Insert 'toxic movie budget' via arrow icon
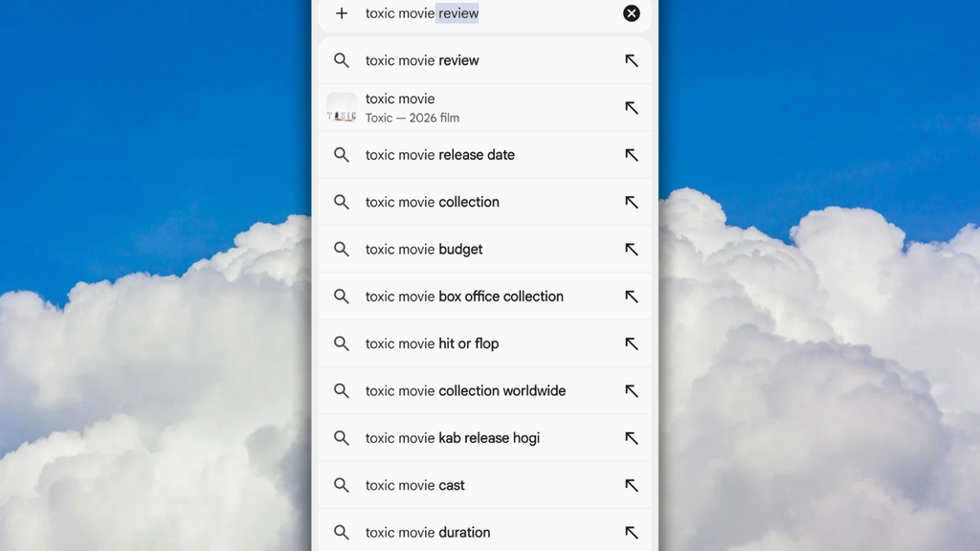980x551 pixels. tap(632, 250)
